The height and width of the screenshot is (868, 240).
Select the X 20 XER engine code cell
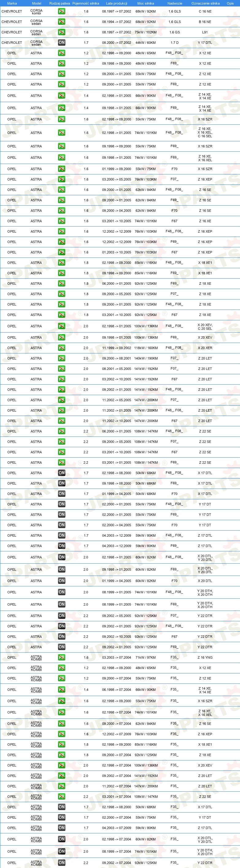(205, 348)
